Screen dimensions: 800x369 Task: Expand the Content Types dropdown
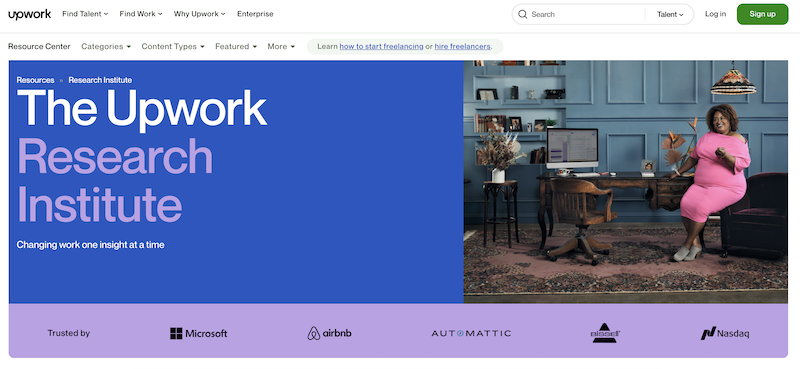[x=173, y=46]
